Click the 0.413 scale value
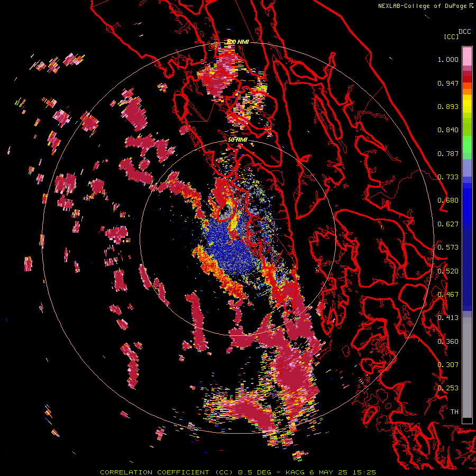 448,318
